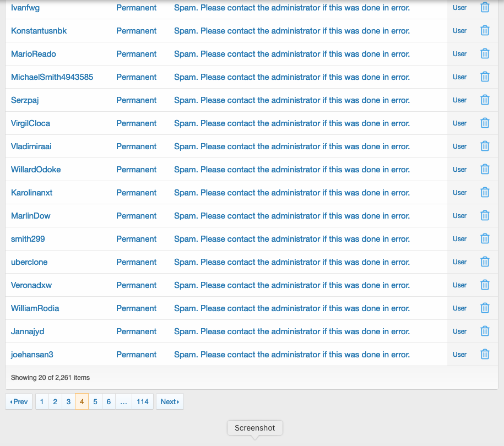The image size is (504, 446).
Task: Go to the previous page with Prev
Action: (x=19, y=402)
